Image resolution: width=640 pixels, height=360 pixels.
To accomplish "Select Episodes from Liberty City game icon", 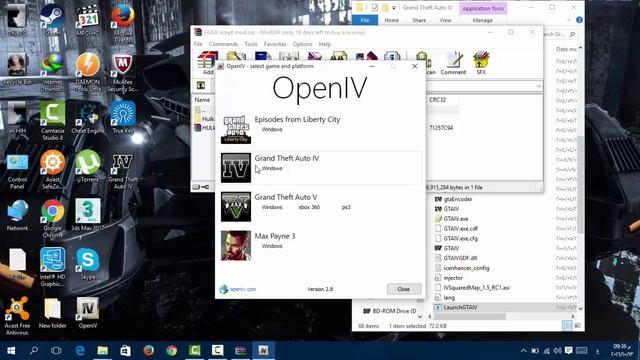I will [236, 129].
